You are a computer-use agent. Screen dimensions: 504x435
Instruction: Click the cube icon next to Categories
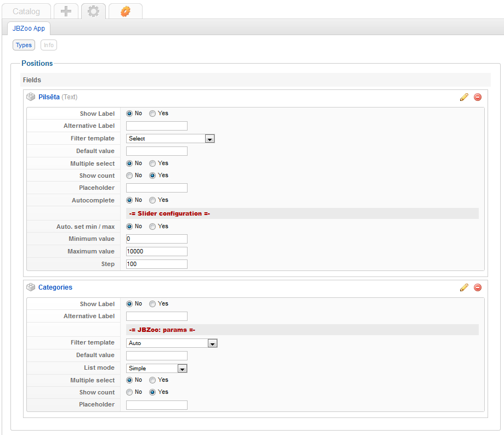(x=31, y=287)
